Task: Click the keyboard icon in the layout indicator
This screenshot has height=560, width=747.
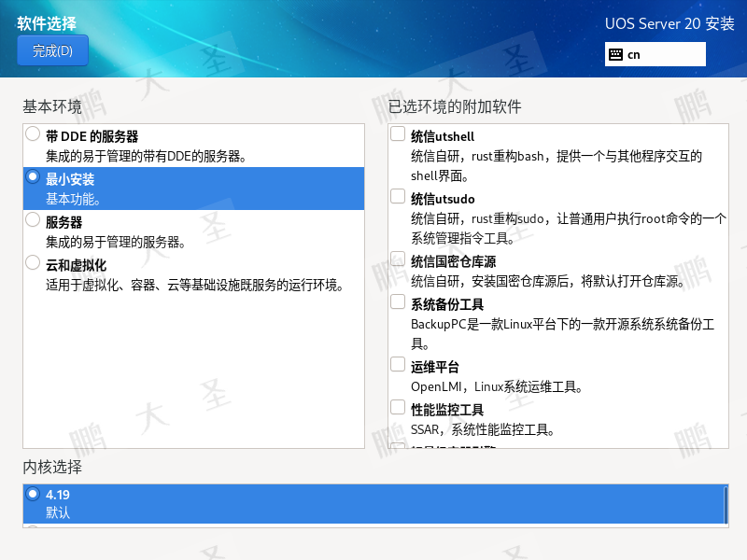Action: click(615, 54)
